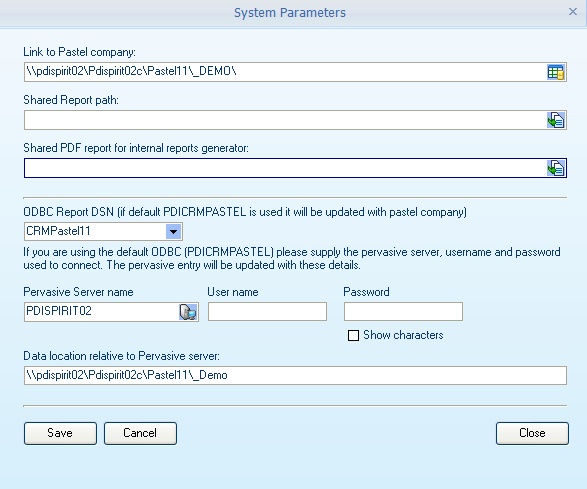The image size is (587, 489).
Task: Click the Password input field
Action: point(403,312)
